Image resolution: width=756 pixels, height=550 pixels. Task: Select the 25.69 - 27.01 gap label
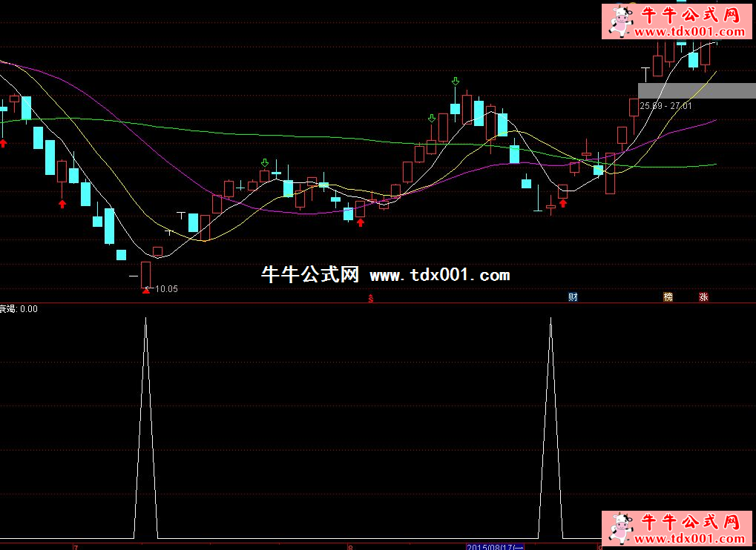click(665, 106)
